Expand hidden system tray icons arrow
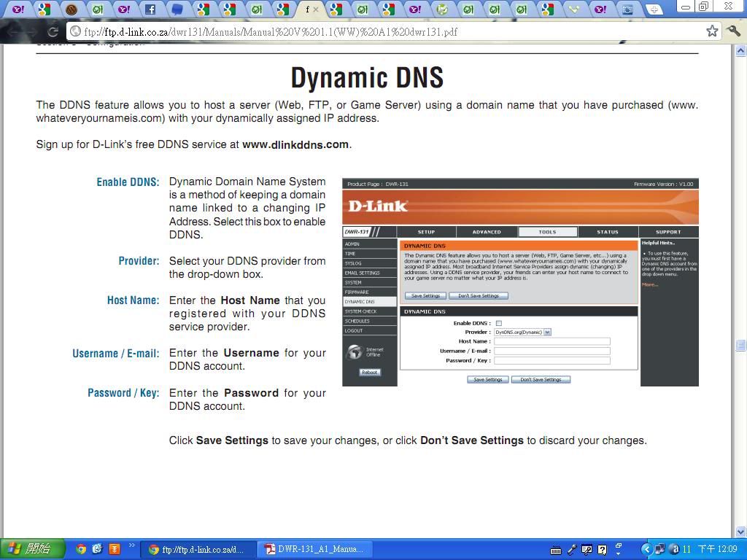This screenshot has width=747, height=560. coord(646,549)
